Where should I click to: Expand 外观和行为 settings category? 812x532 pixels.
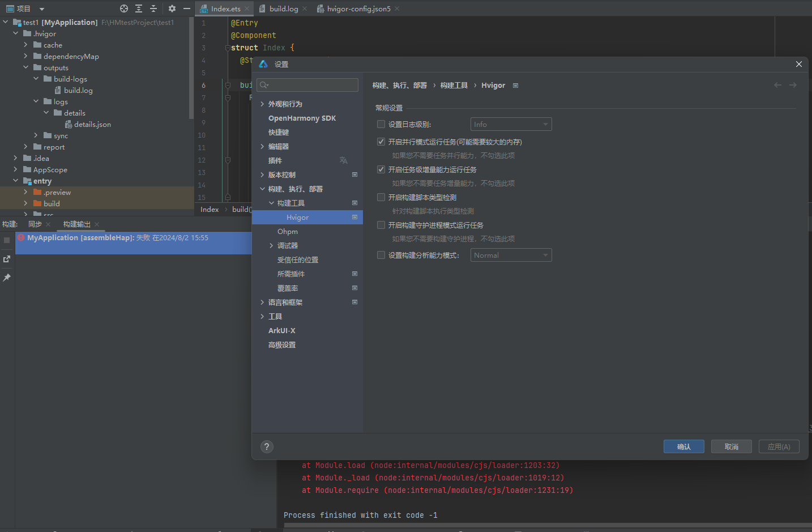pos(262,104)
